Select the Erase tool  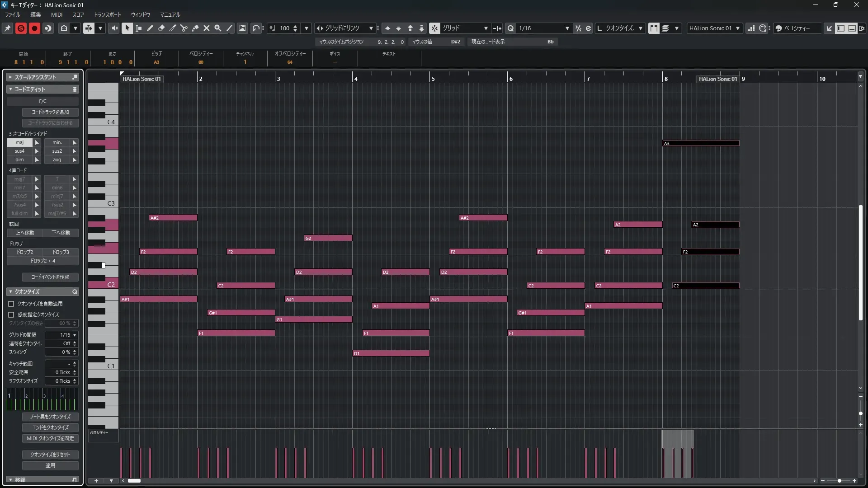[x=161, y=28]
